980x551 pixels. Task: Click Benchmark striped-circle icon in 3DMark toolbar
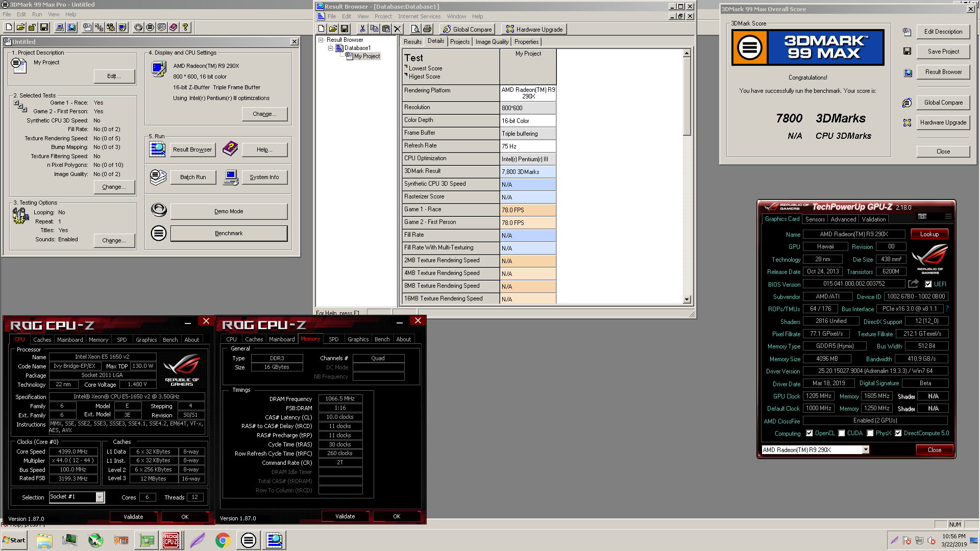(150, 28)
